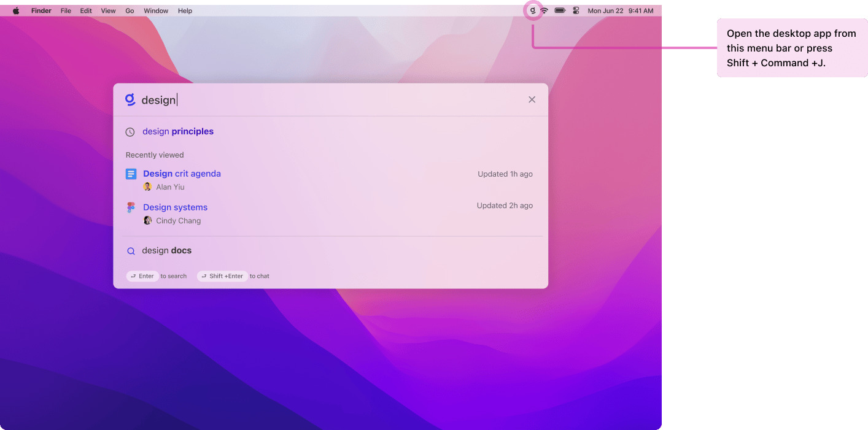Image resolution: width=868 pixels, height=430 pixels.
Task: Check the battery status icon
Action: pos(560,10)
